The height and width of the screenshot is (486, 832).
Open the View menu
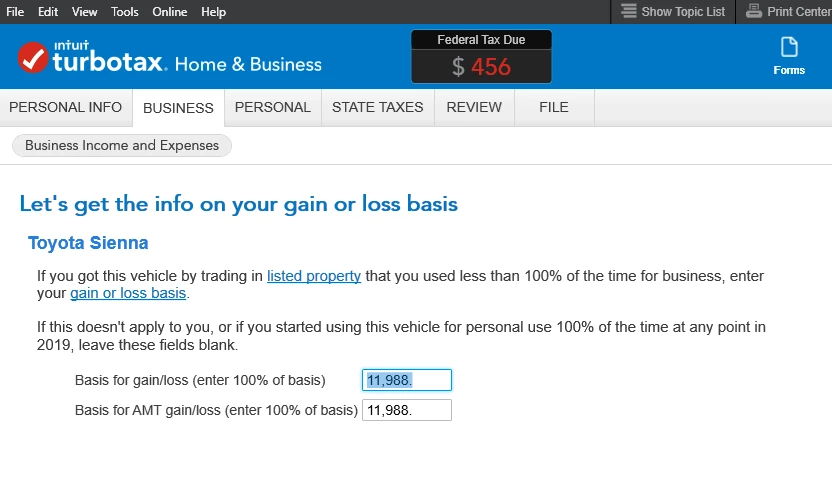click(x=84, y=12)
